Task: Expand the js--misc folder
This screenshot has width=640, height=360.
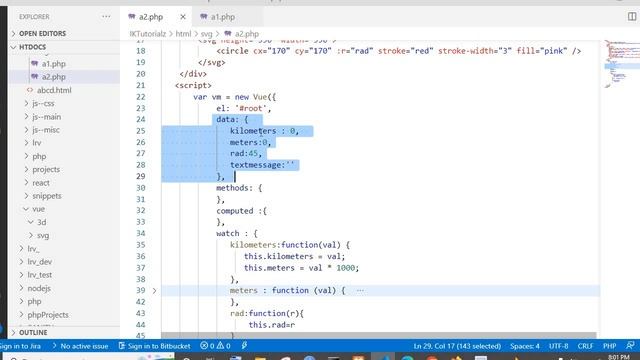Action: tap(46, 130)
